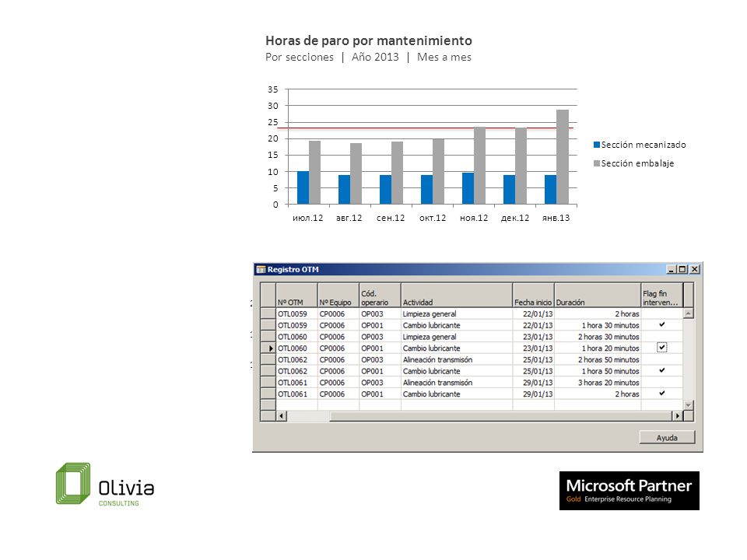747x560 pixels.
Task: Click the gray embalaje bar for янв.13
Action: pyautogui.click(x=563, y=157)
